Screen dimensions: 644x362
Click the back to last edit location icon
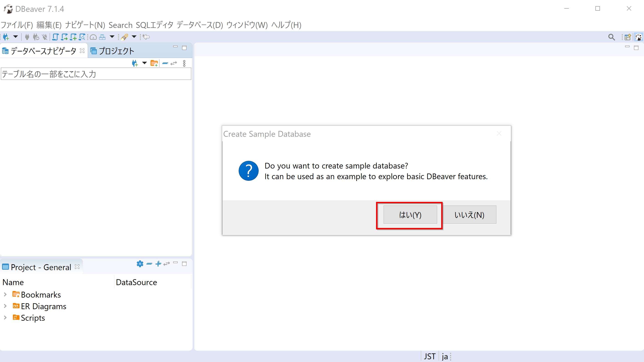click(146, 37)
